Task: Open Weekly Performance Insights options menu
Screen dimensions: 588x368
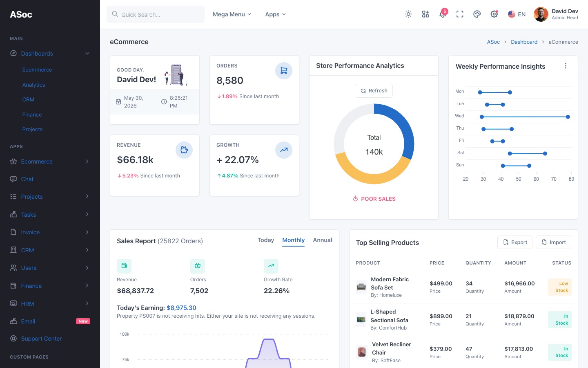Action: (x=566, y=66)
